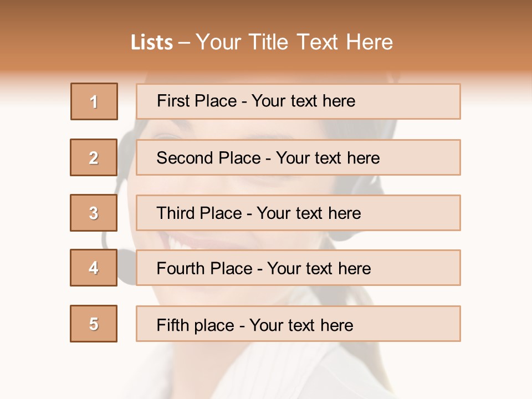Click 'Your text here' in Fifth place row
Viewport: 532px width, 399px height.
click(x=301, y=325)
